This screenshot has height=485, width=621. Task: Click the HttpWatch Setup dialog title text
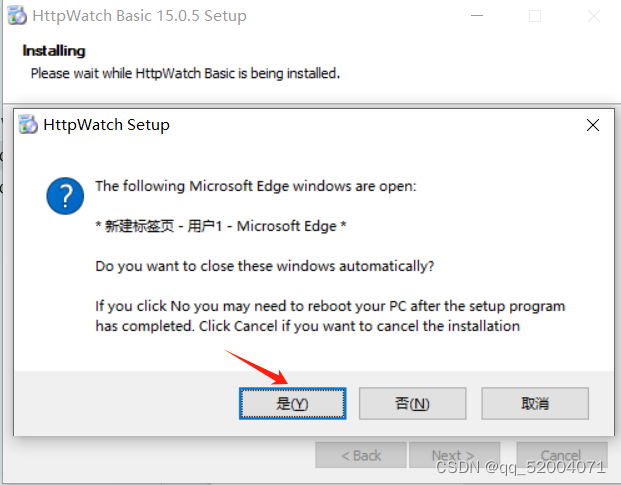[x=107, y=125]
